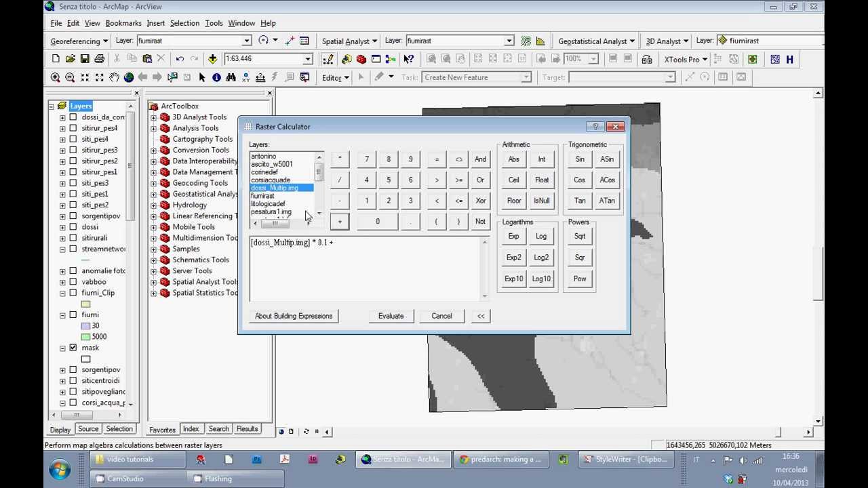868x488 pixels.
Task: Click the IsNull button
Action: click(x=542, y=201)
